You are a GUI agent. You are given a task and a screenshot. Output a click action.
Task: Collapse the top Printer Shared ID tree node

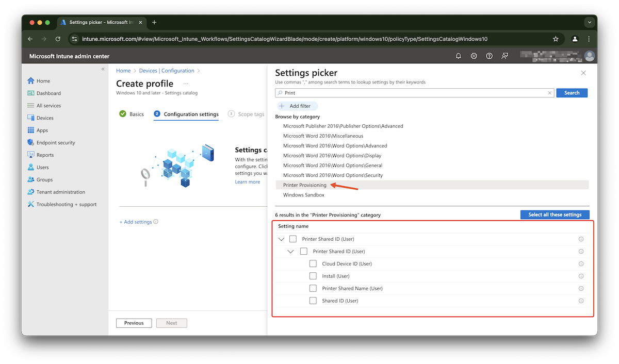[x=281, y=239]
